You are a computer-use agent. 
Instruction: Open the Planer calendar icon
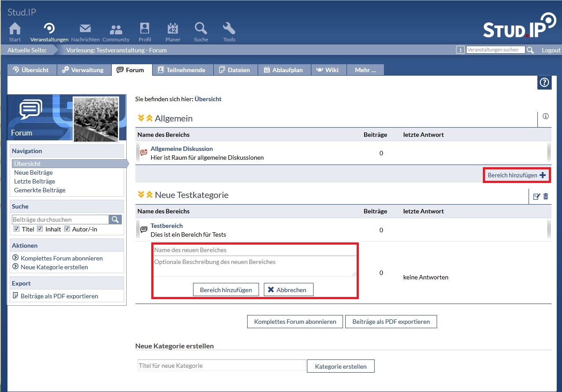tap(173, 29)
